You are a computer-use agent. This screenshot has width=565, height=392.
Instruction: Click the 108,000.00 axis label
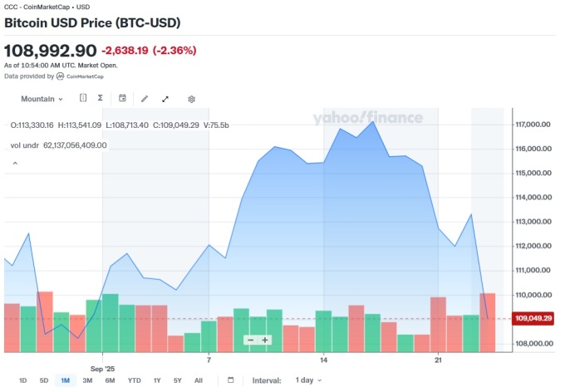534,344
